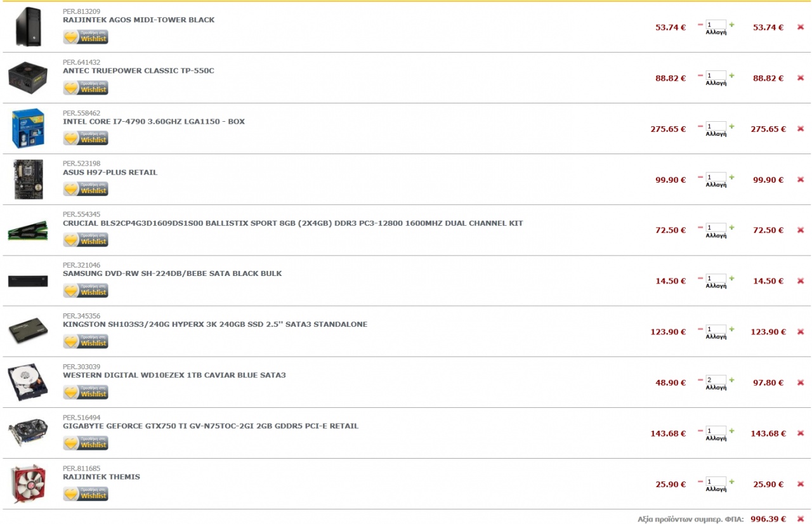Image resolution: width=812 pixels, height=524 pixels.
Task: Add Raijintek Themis to Wishlist
Action: (86, 494)
